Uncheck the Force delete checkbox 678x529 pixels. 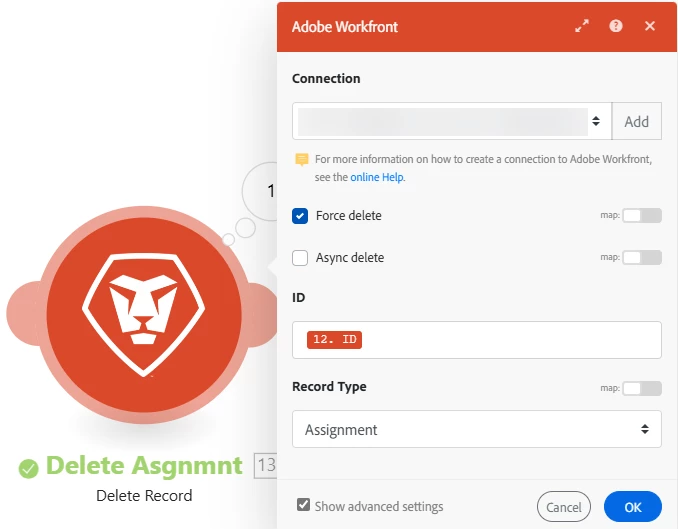coord(300,216)
